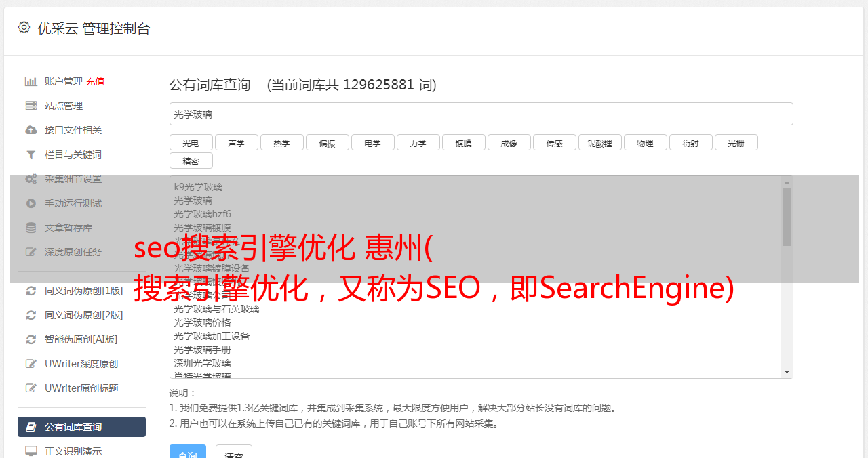868x458 pixels.
Task: Click the refresh icon for 同义词伪原创[1版]
Action: [31, 291]
